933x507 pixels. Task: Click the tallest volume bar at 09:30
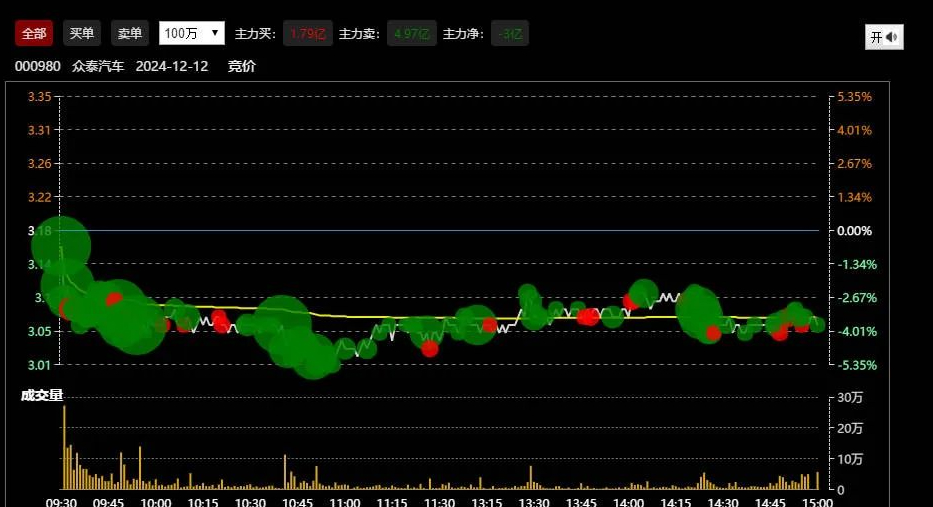point(64,447)
